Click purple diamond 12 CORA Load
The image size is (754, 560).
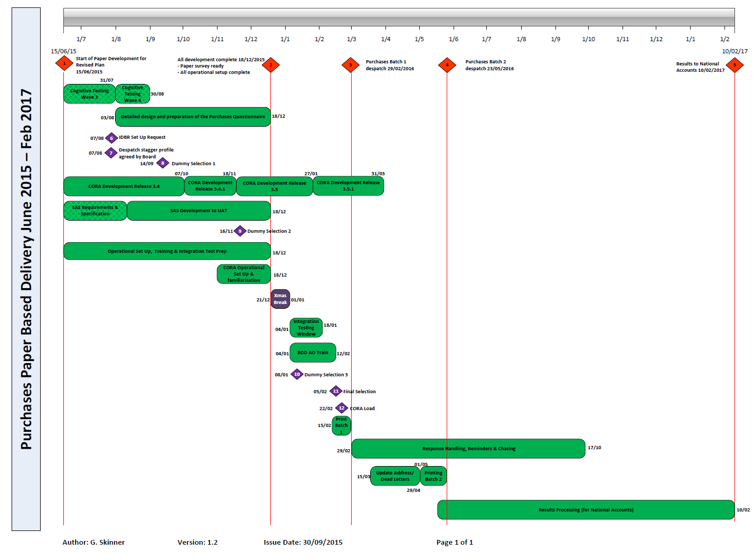[x=342, y=408]
